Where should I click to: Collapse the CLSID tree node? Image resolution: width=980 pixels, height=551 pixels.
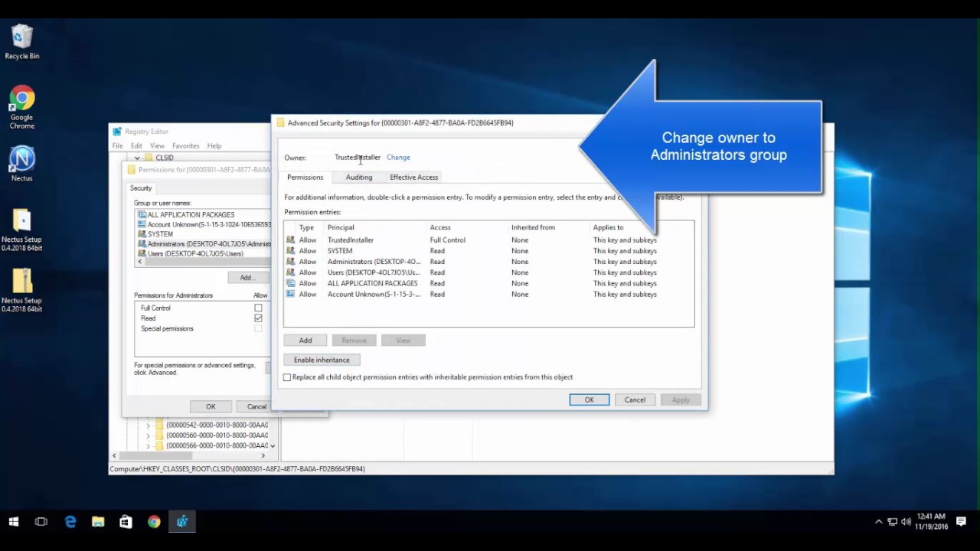click(137, 158)
